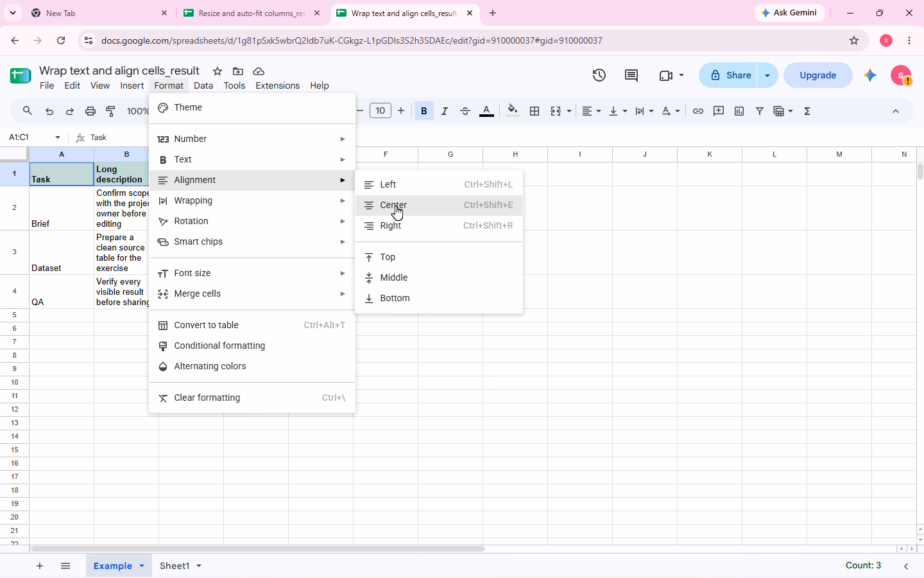The image size is (924, 578).
Task: Click the print icon in toolbar
Action: pos(90,111)
